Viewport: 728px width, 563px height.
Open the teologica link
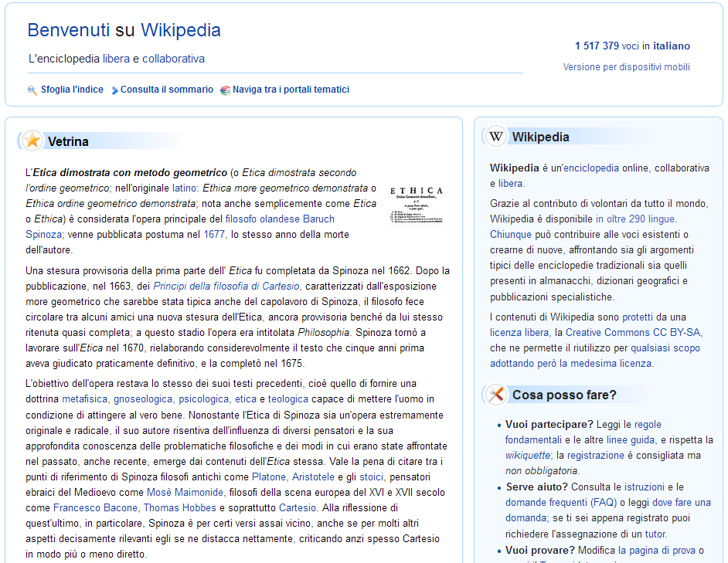pyautogui.click(x=287, y=399)
